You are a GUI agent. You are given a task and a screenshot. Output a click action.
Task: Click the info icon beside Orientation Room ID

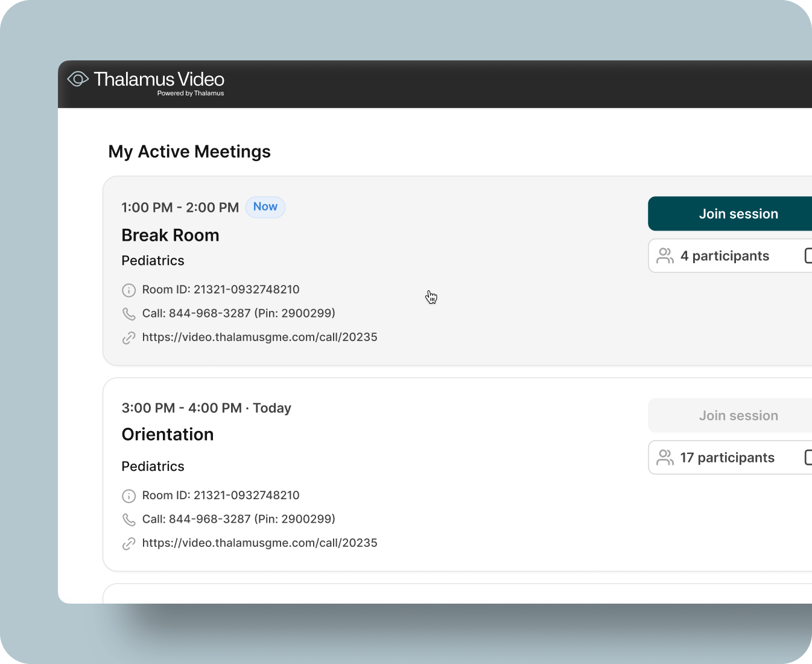(x=129, y=496)
